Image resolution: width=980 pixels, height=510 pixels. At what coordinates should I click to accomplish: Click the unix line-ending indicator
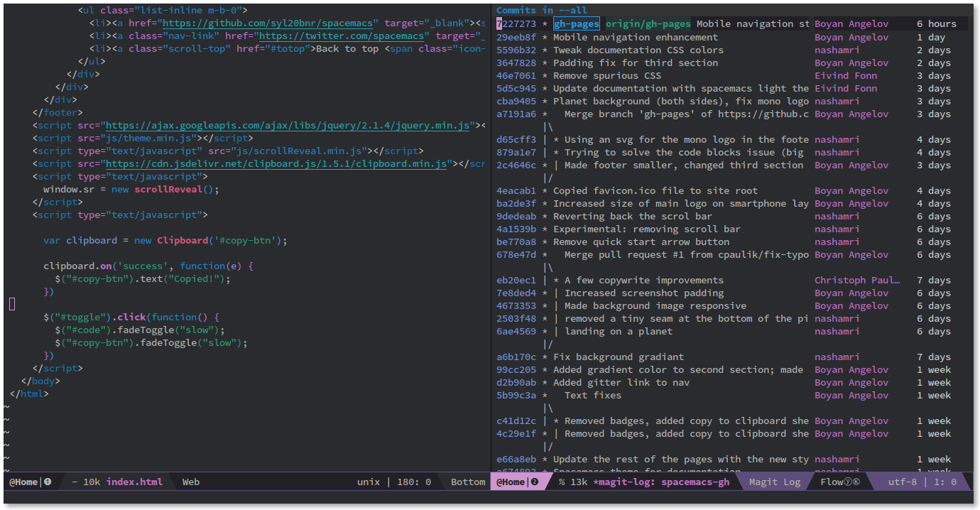369,482
